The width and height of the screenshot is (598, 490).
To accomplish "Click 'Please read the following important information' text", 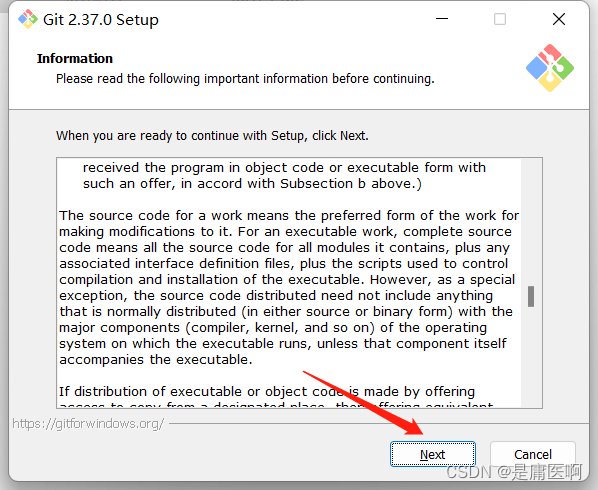I will [x=245, y=79].
